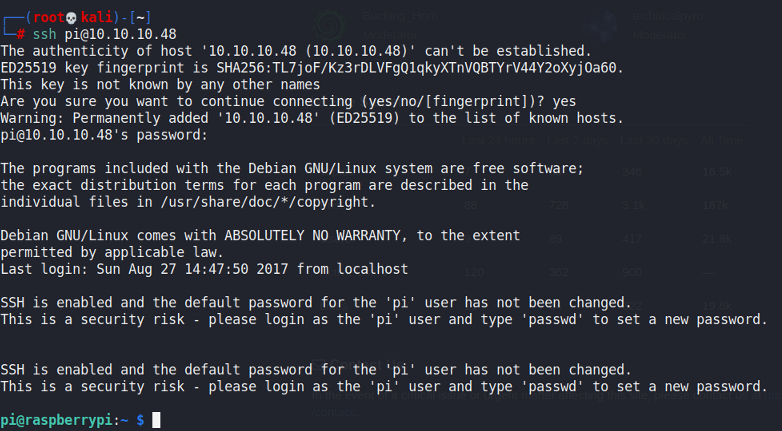Click the "pi@10.10.10.48's password:" line
782x431 pixels.
click(x=104, y=135)
